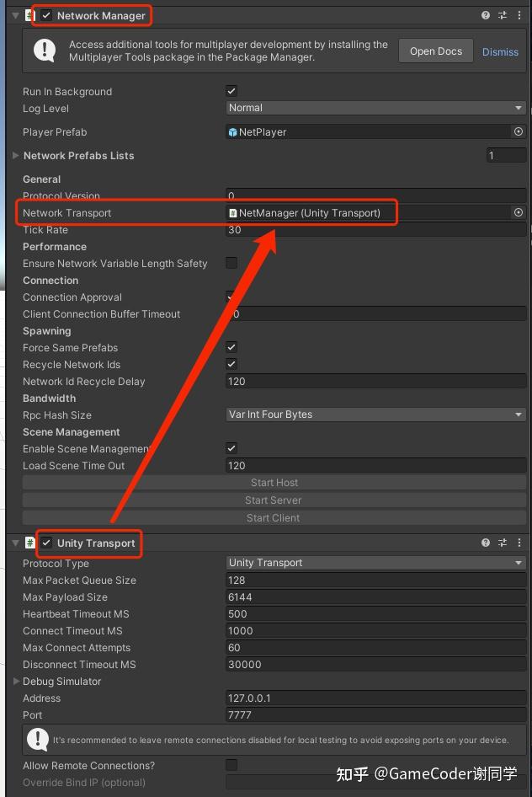Click the Network Manager help icon
532x797 pixels.
tap(486, 14)
